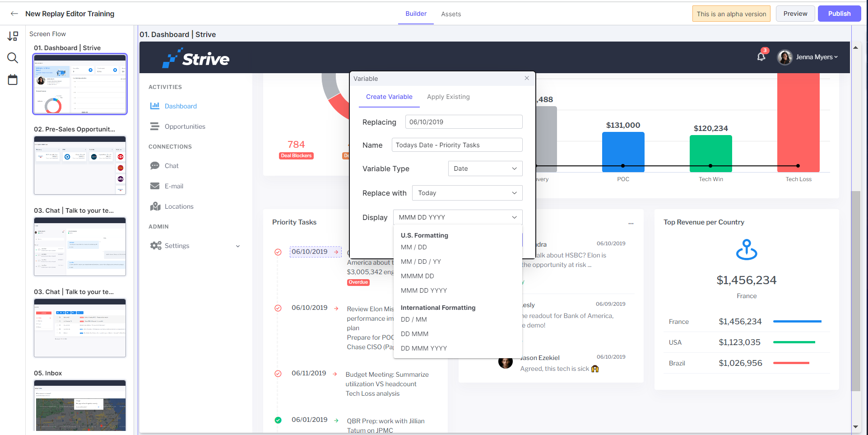Switch to the Assets tab

click(x=451, y=14)
